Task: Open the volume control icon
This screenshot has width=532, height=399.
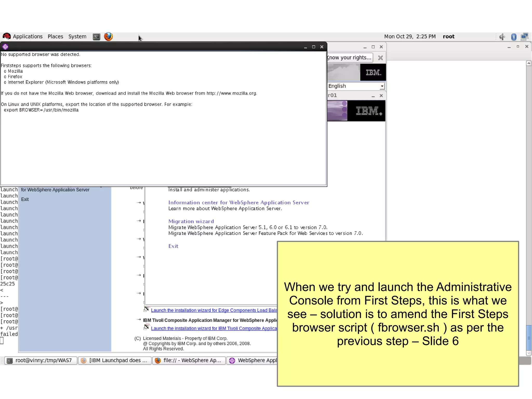Action: point(502,37)
